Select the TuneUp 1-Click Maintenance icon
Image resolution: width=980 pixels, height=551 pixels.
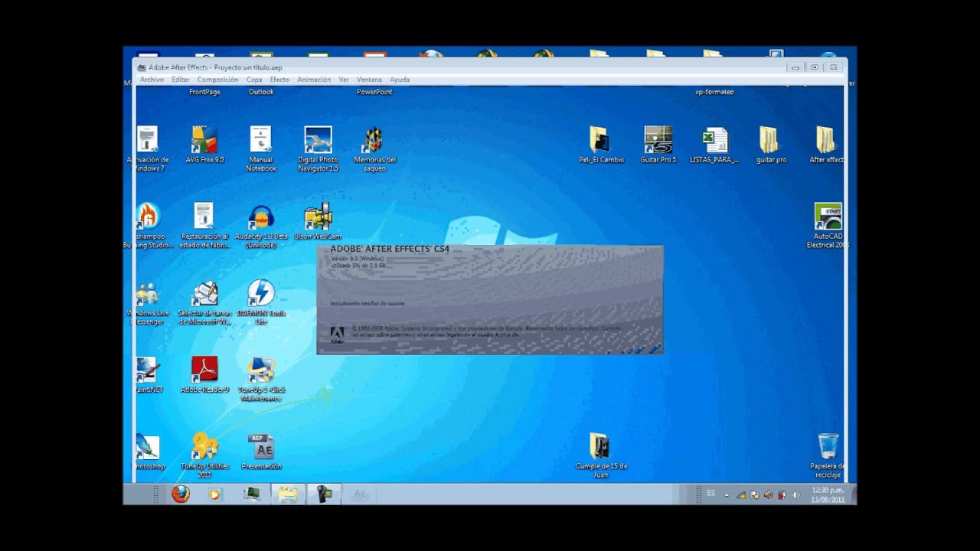tap(261, 379)
